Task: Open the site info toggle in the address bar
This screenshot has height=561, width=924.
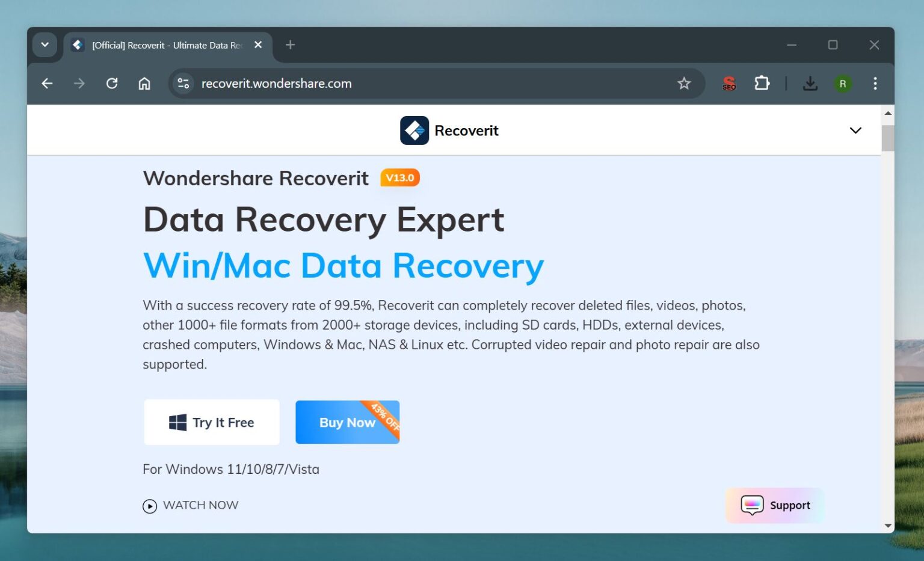Action: pos(183,84)
